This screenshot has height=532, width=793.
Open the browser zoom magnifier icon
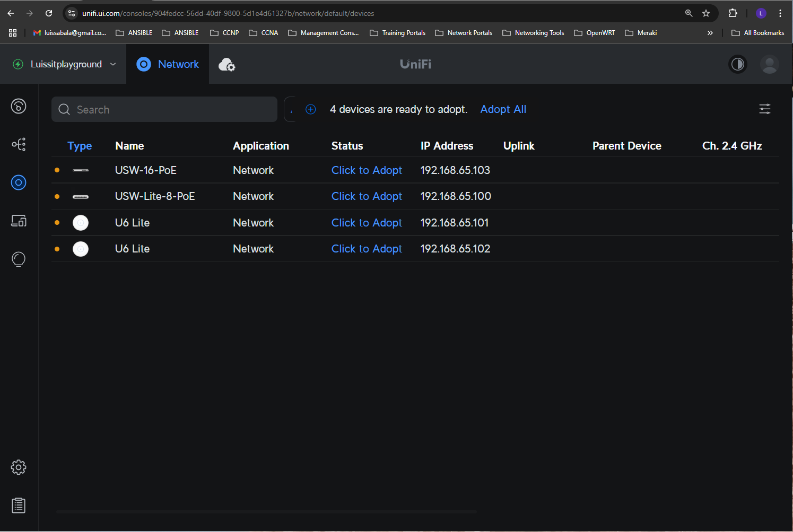689,13
